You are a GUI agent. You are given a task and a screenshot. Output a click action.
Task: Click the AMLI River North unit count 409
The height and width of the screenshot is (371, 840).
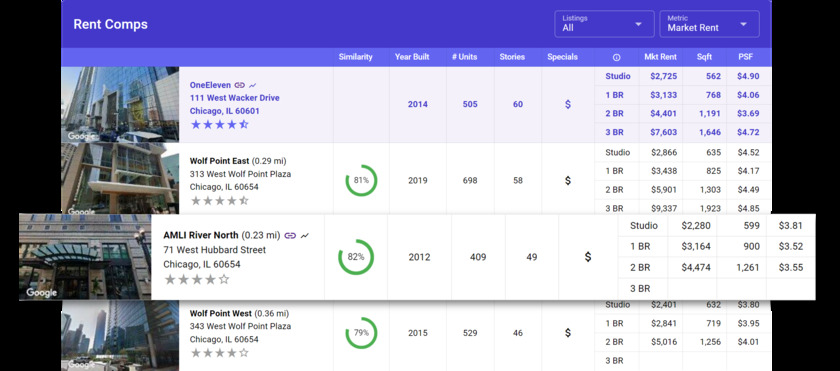tap(478, 257)
